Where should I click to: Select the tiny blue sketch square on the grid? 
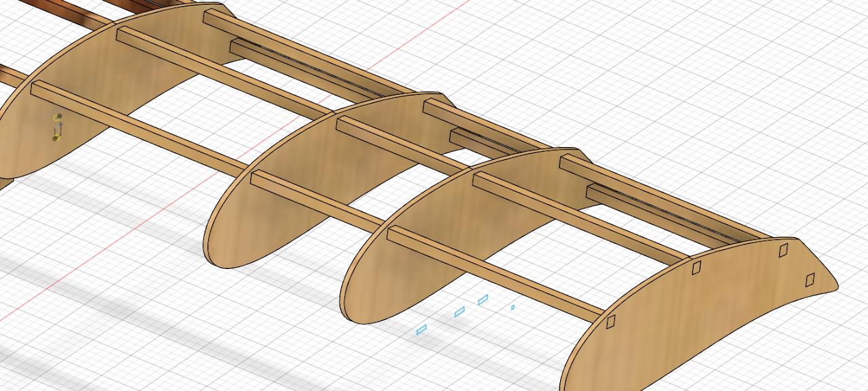pos(513,307)
